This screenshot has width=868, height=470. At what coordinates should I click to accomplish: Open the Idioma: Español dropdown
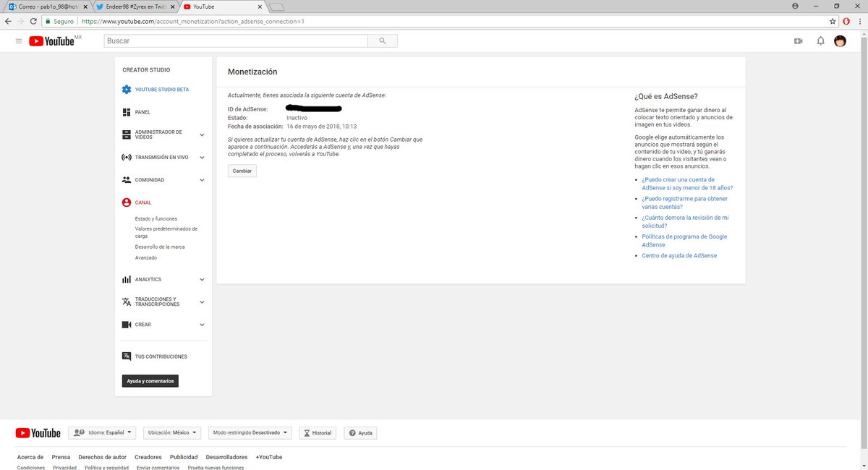tap(103, 432)
